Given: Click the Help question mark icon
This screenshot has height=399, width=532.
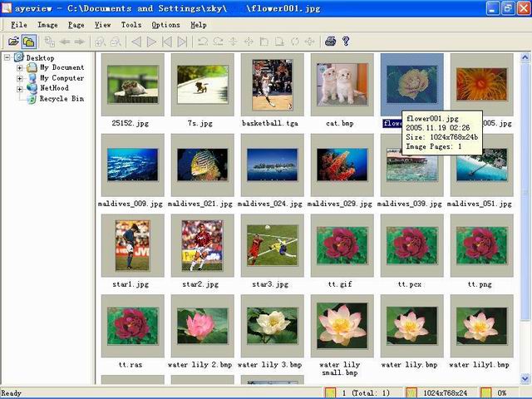Looking at the screenshot, I should coord(346,41).
